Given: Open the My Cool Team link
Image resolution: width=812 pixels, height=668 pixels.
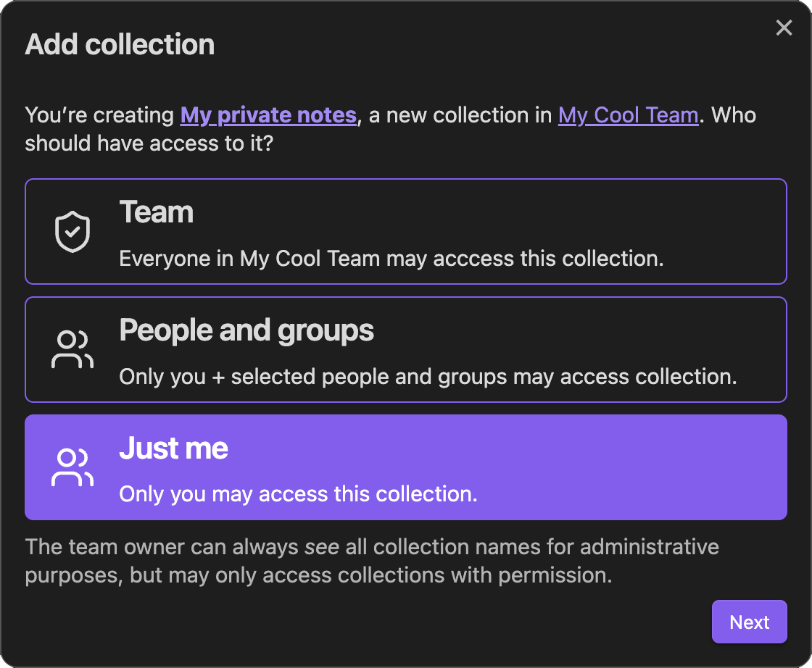Looking at the screenshot, I should coord(628,114).
